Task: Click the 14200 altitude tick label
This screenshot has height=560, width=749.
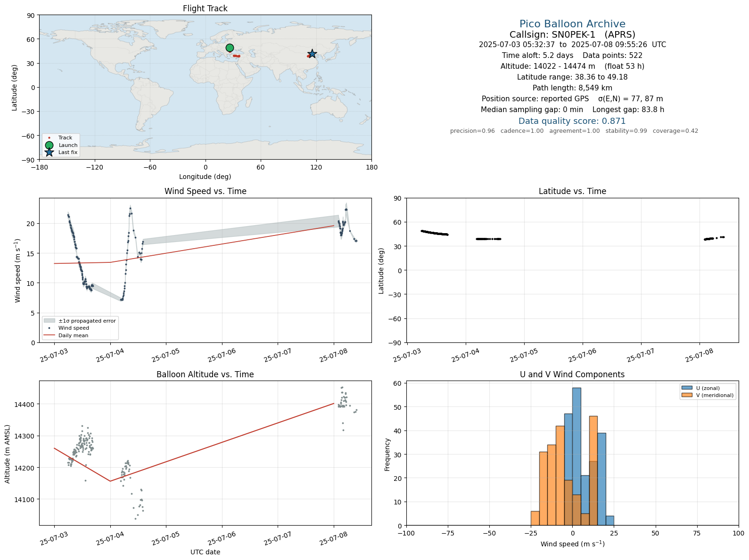Action: point(25,468)
